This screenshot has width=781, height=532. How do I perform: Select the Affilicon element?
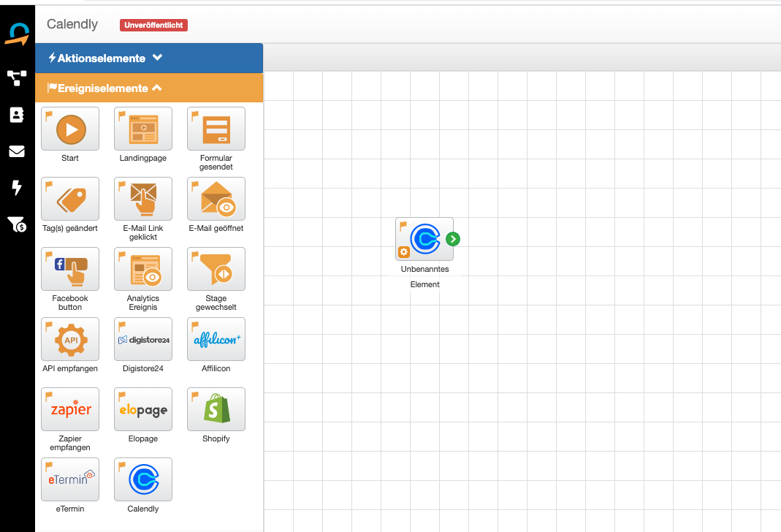216,339
